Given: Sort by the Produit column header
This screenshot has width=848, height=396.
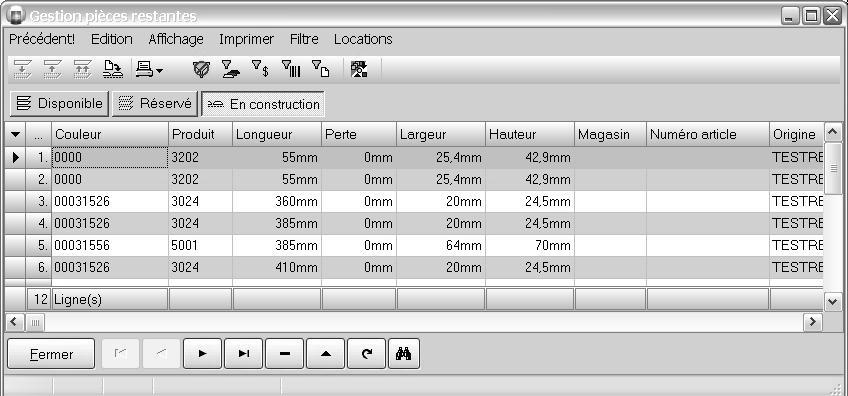Looking at the screenshot, I should 201,134.
